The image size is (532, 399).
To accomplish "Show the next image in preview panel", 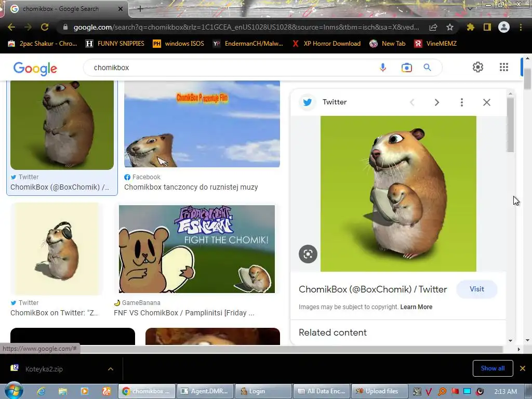I will click(436, 102).
